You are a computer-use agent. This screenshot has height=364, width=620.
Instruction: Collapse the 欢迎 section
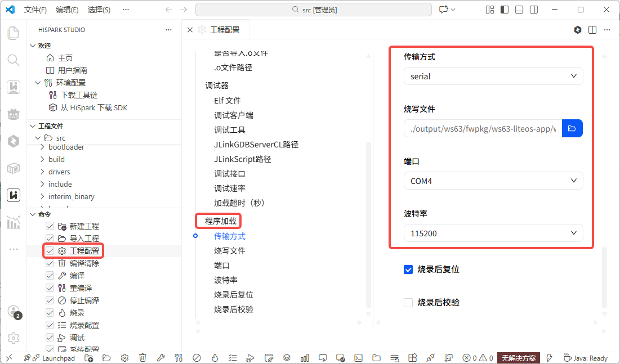click(x=33, y=46)
